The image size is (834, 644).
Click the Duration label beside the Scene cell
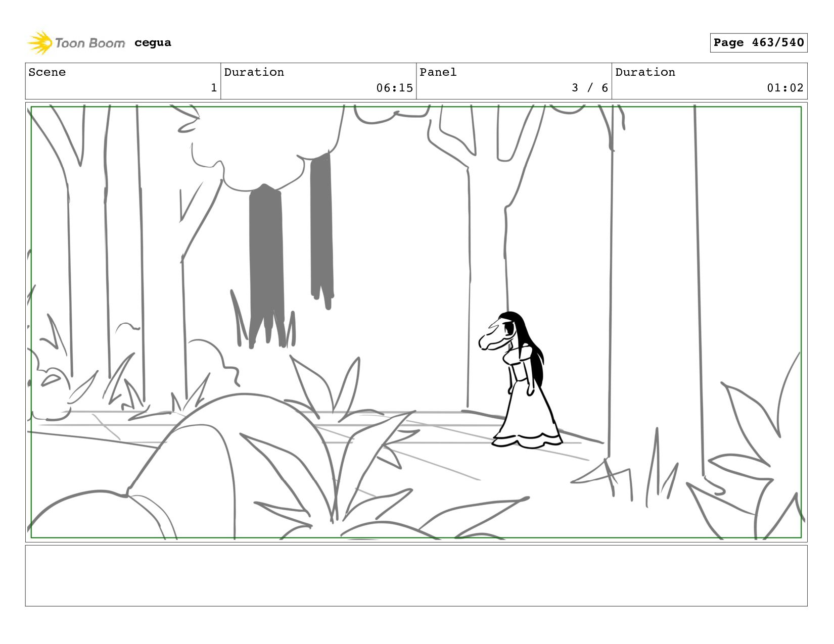coord(254,72)
